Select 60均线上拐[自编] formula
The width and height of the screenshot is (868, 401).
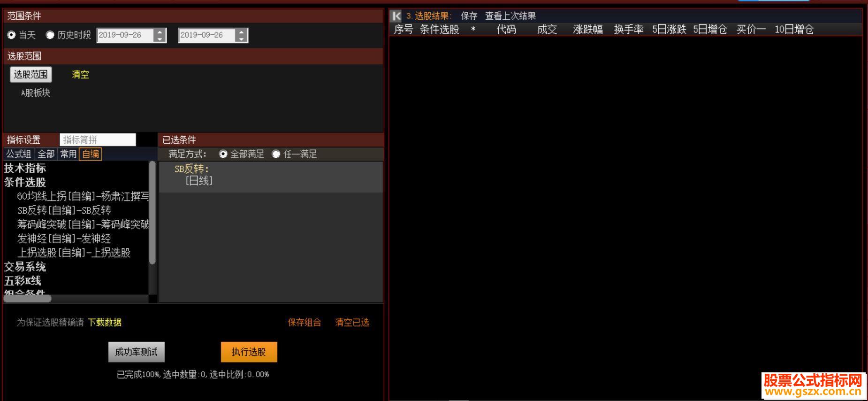coord(83,196)
